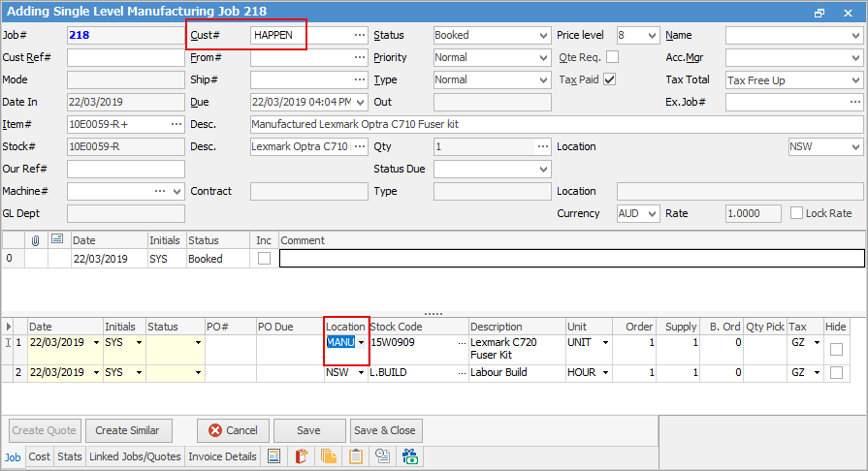Expand the Tax Total dropdown
The image size is (868, 471).
click(855, 80)
